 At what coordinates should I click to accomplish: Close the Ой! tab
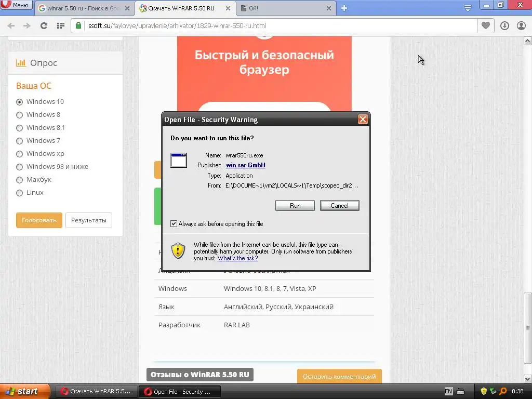coord(329,8)
